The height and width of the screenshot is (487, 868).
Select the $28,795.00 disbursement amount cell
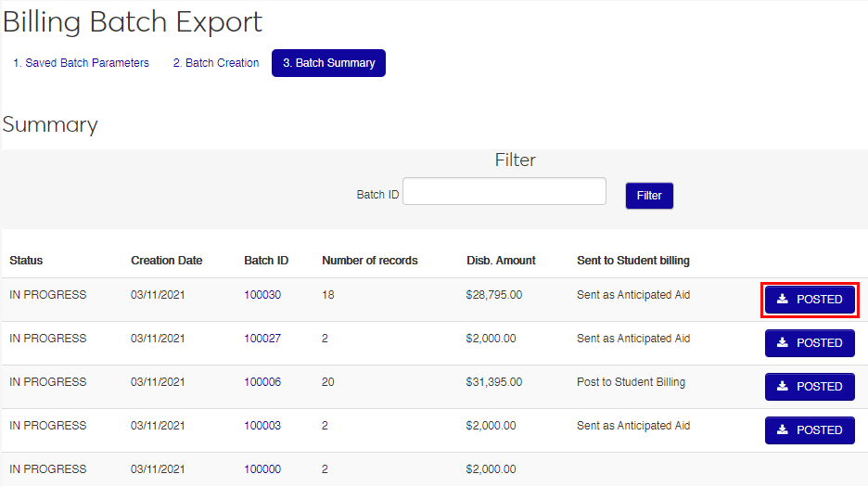[494, 295]
